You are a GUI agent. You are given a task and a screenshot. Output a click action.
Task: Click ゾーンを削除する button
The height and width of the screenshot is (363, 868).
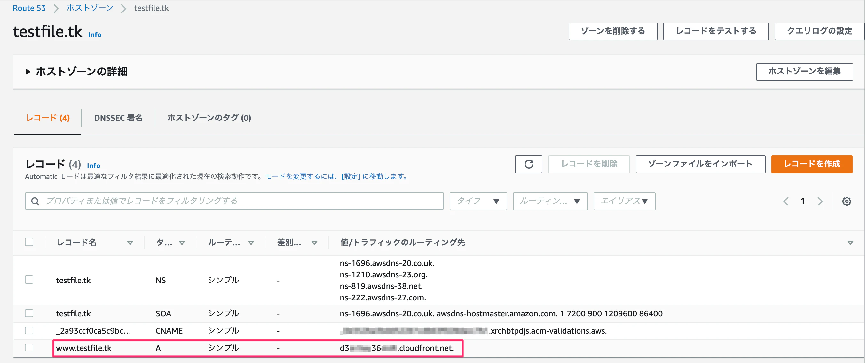[612, 31]
